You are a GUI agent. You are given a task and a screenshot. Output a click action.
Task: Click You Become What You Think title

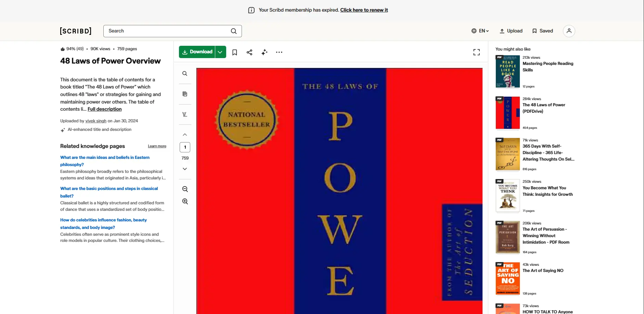pyautogui.click(x=548, y=191)
